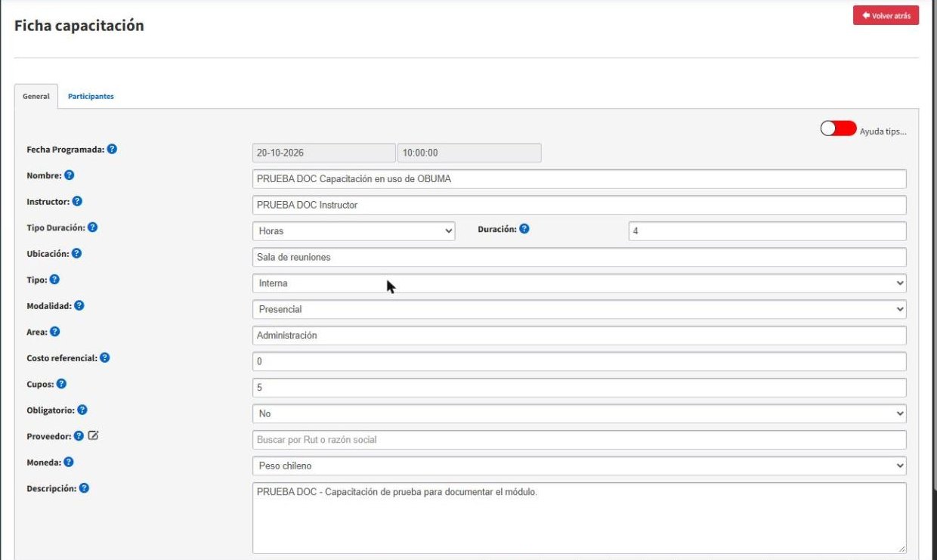Click the help icon next to Fecha Programada
This screenshot has height=560, width=937.
coord(112,149)
